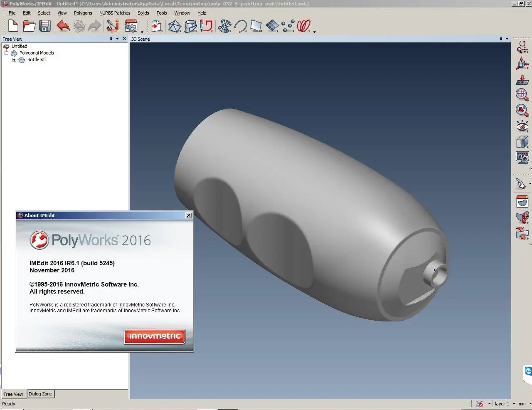Open the options window with gears icon

tap(131, 26)
